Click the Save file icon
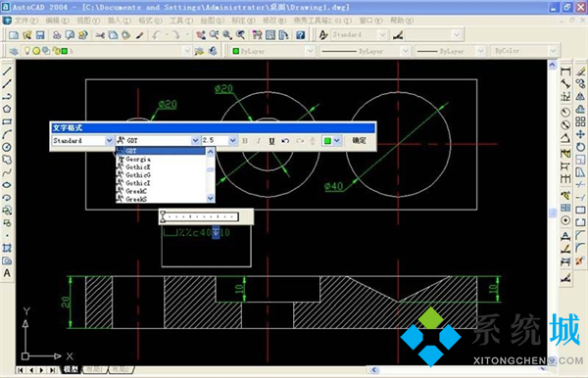 coord(40,35)
